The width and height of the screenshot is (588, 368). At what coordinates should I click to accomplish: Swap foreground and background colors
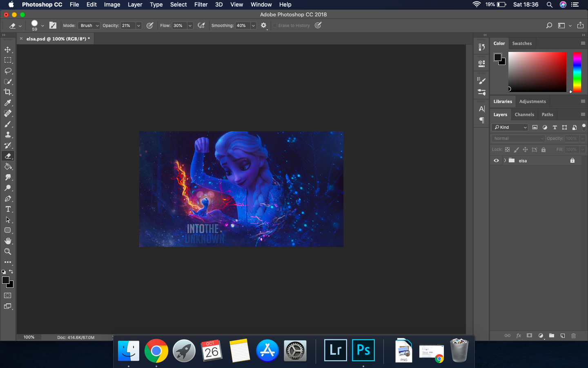pyautogui.click(x=11, y=272)
